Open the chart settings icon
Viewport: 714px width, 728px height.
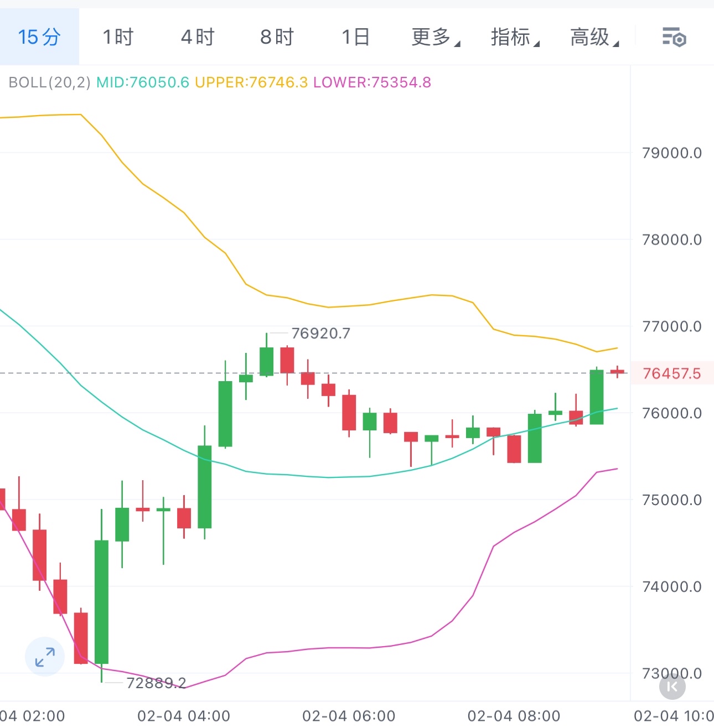pyautogui.click(x=674, y=38)
